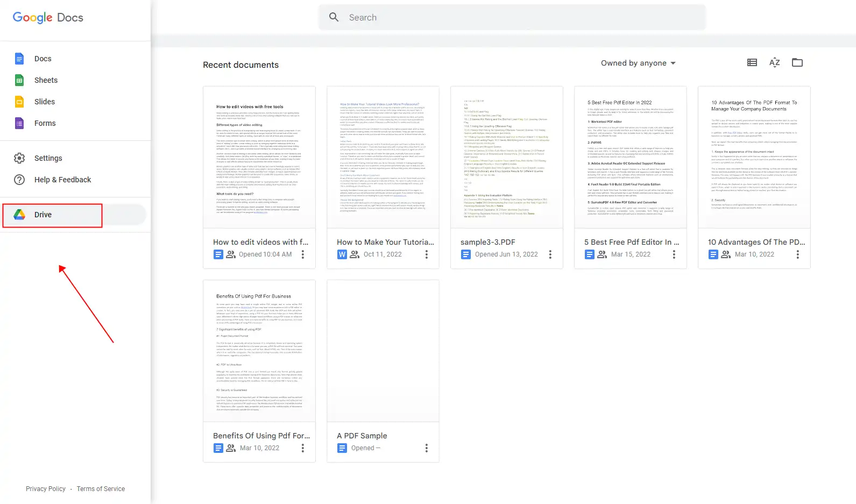Click the title 'How to edit videos with f...'
The image size is (856, 504).
point(261,242)
